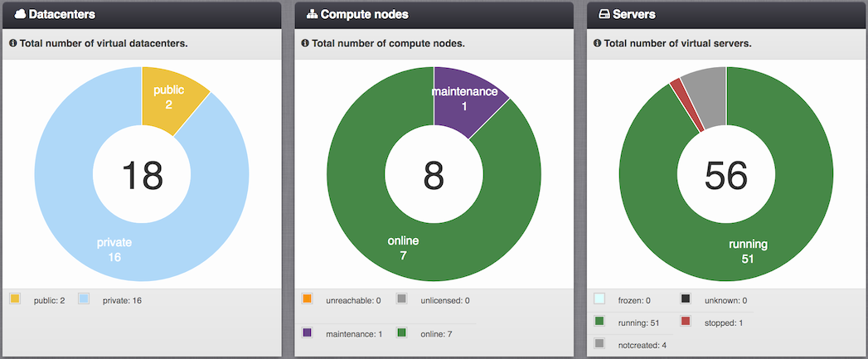
Task: Toggle the red stopped legend swatch
Action: coord(686,321)
